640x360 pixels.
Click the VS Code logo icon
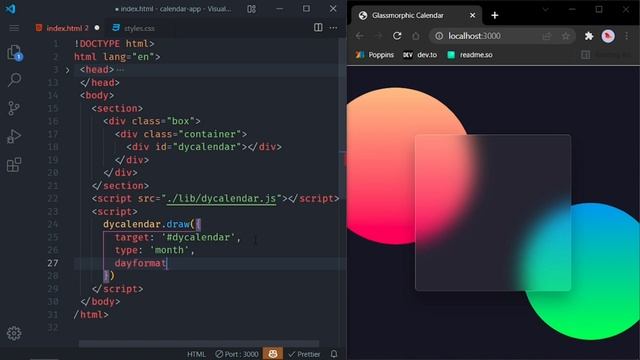[11, 9]
